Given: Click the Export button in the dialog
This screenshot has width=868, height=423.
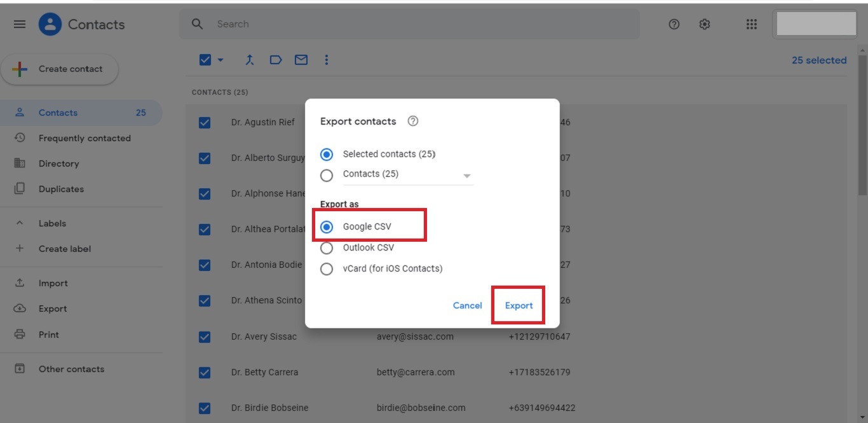Looking at the screenshot, I should (519, 305).
